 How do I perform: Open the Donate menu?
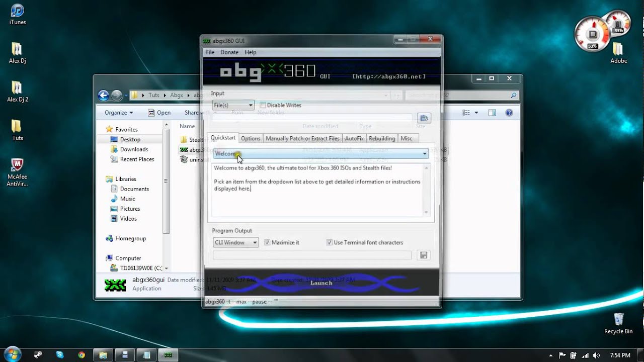click(229, 52)
